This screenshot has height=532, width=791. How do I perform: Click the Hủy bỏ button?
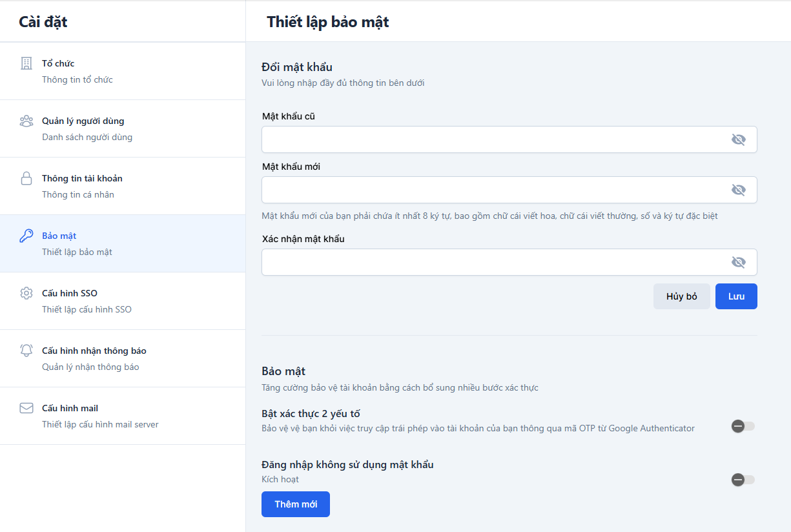(x=682, y=296)
